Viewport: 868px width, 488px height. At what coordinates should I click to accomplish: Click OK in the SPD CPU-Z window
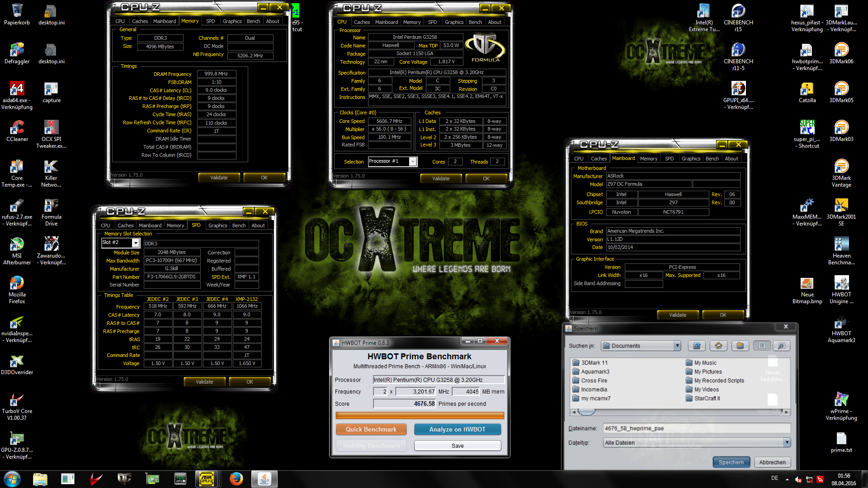(250, 382)
